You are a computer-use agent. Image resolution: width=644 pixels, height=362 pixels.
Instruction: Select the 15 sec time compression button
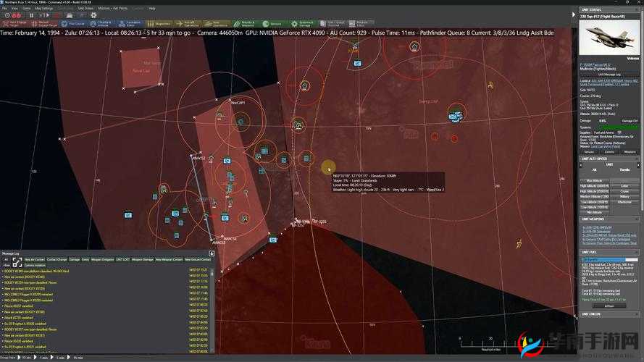click(26, 358)
